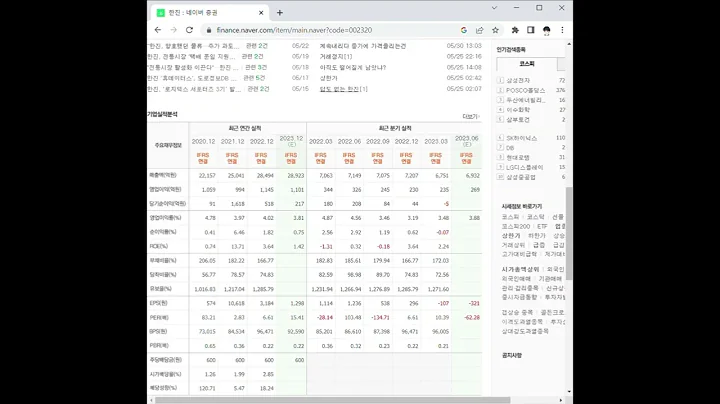
Task: Open the 하한가 quick link
Action: [536, 236]
